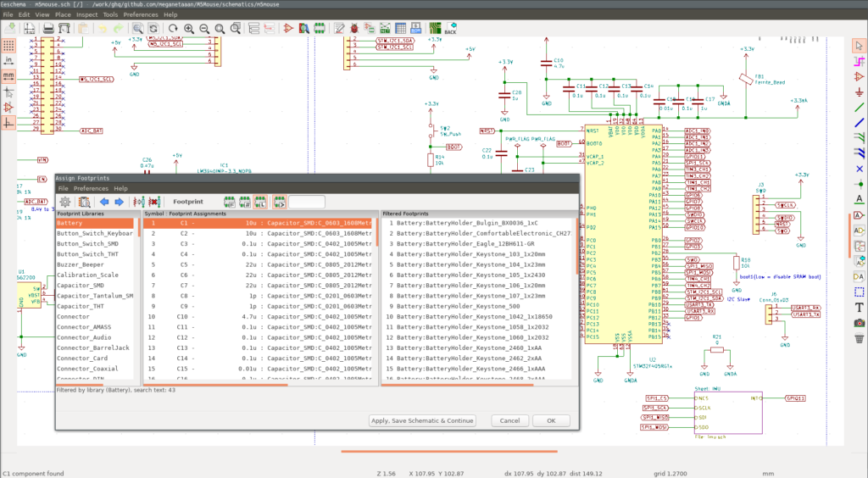Screen dimensions: 868x478
Task: Select footprint BatteryHolder_Keystone_500
Action: click(478, 307)
